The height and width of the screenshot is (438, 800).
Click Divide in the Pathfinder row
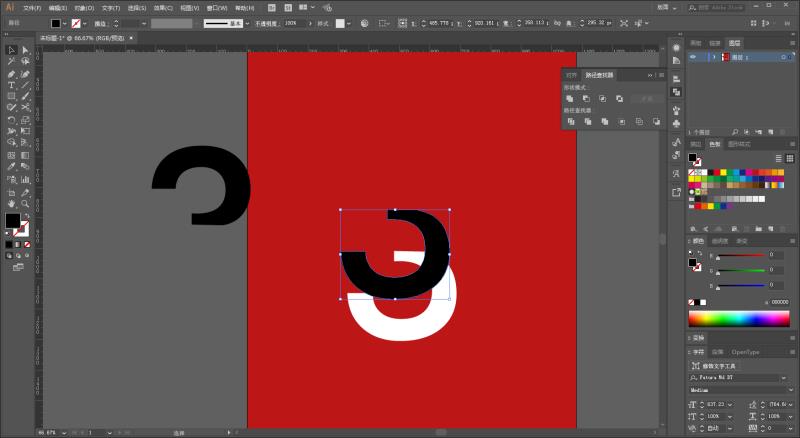(x=571, y=121)
